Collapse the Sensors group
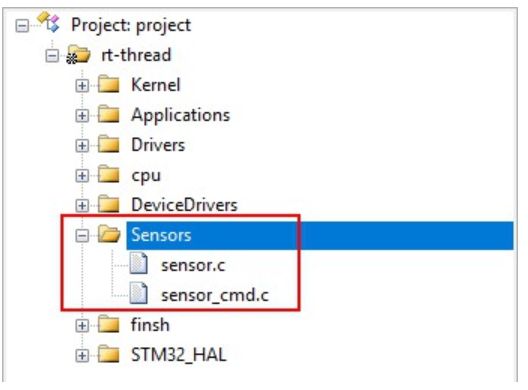Screen dimensions: 528x390 click(82, 235)
